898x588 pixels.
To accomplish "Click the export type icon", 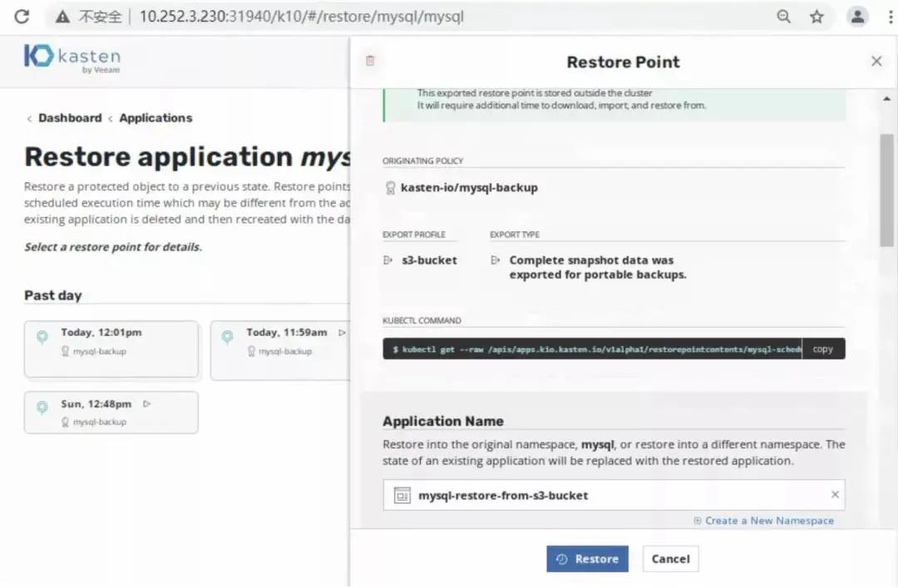I will point(496,260).
